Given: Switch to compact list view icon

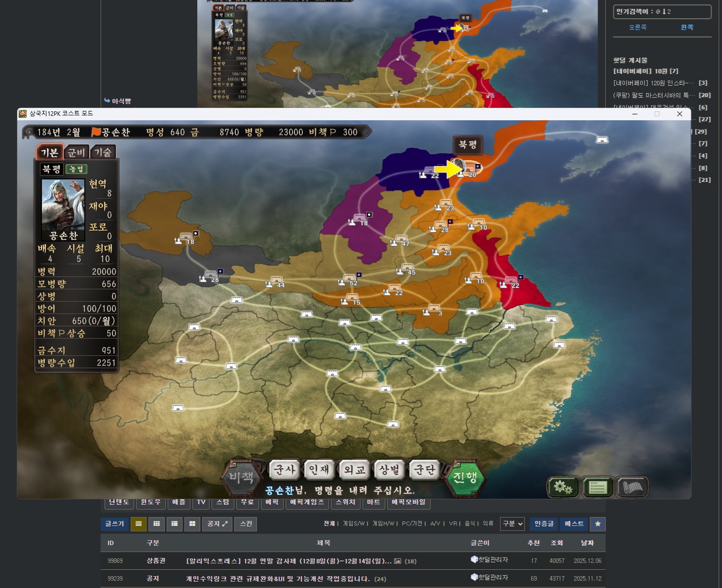Looking at the screenshot, I should pos(139,524).
